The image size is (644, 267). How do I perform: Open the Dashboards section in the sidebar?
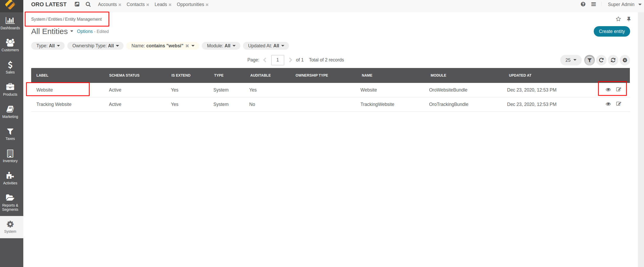click(10, 23)
